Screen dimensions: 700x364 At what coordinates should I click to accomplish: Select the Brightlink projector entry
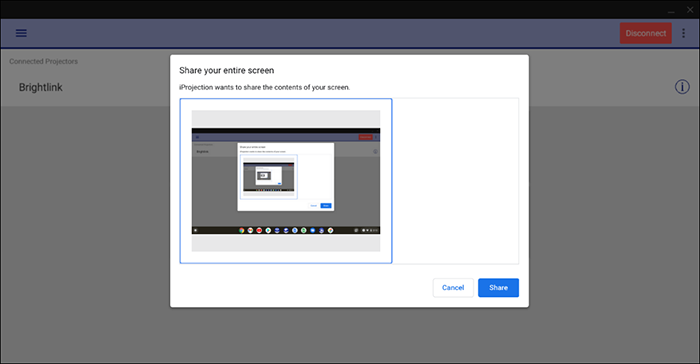coord(41,87)
